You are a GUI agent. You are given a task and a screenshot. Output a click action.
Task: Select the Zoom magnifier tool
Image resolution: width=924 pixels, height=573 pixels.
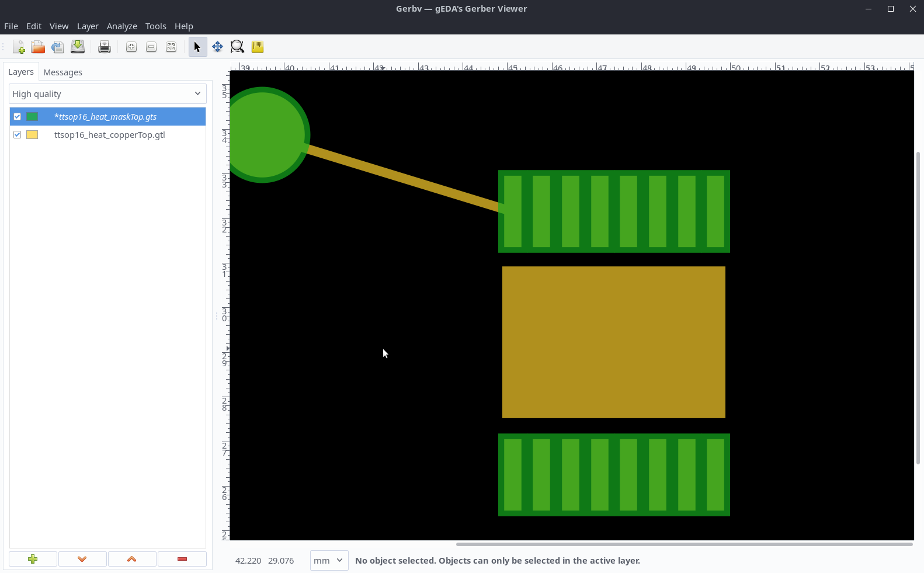point(237,47)
